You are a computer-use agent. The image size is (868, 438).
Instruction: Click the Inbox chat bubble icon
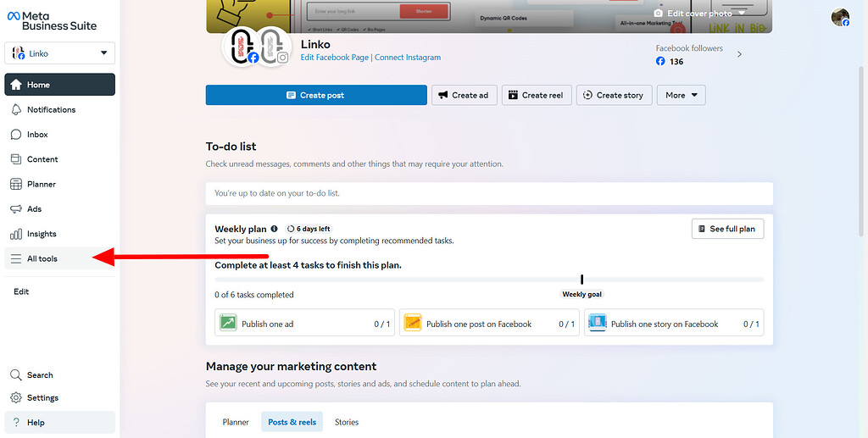tap(16, 135)
